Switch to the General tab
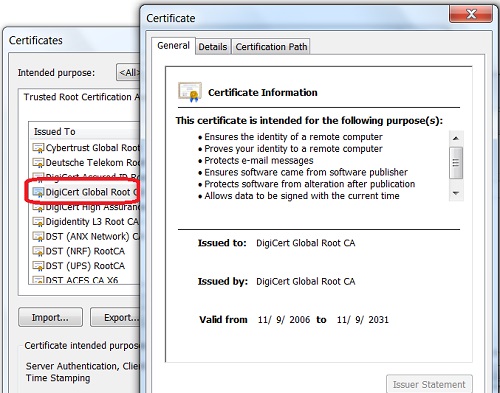The height and width of the screenshot is (393, 500). (173, 46)
